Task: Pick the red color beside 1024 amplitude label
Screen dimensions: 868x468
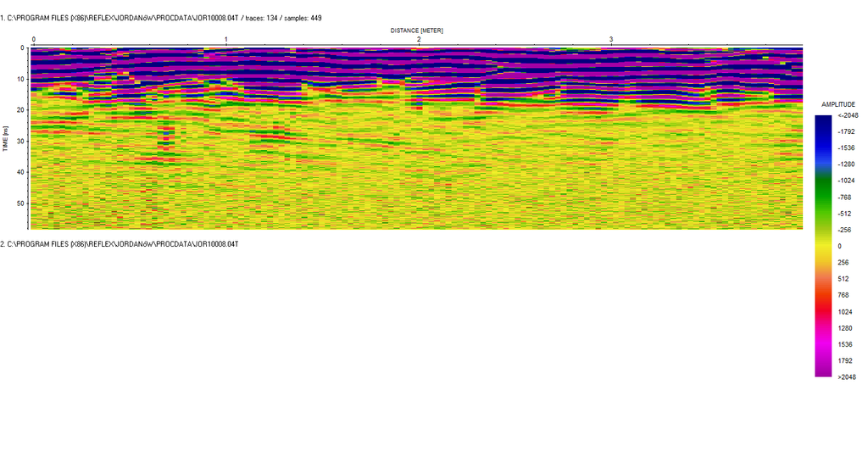Action: click(823, 311)
